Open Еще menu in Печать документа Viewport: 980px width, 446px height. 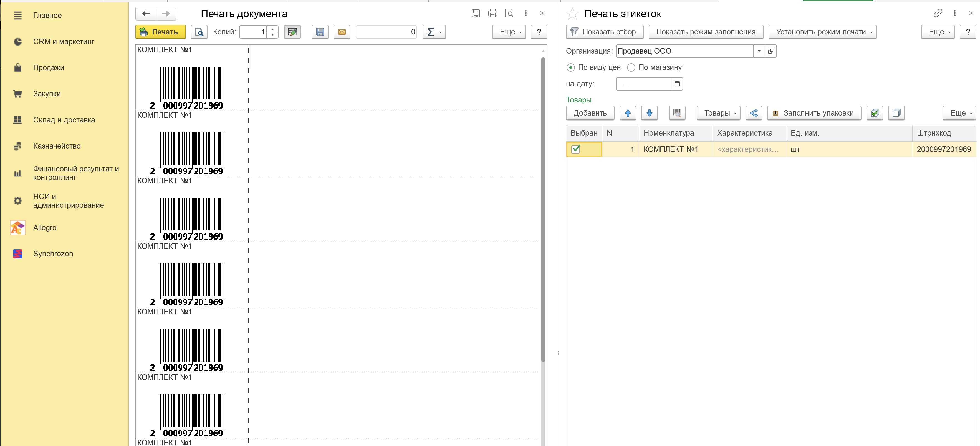click(509, 32)
